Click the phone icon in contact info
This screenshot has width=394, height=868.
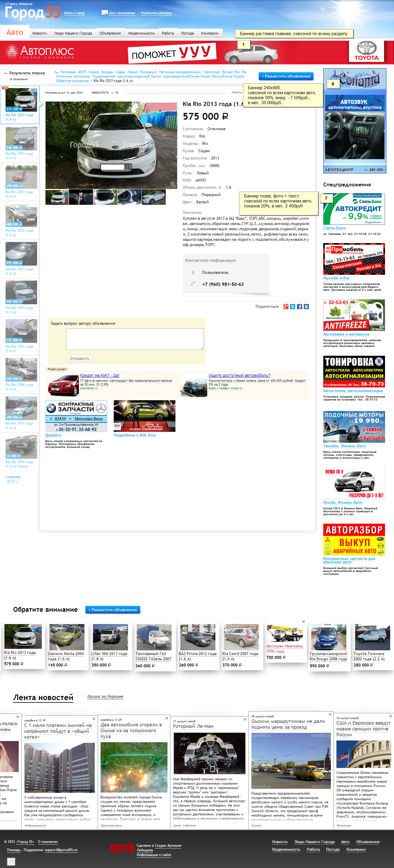pyautogui.click(x=193, y=284)
